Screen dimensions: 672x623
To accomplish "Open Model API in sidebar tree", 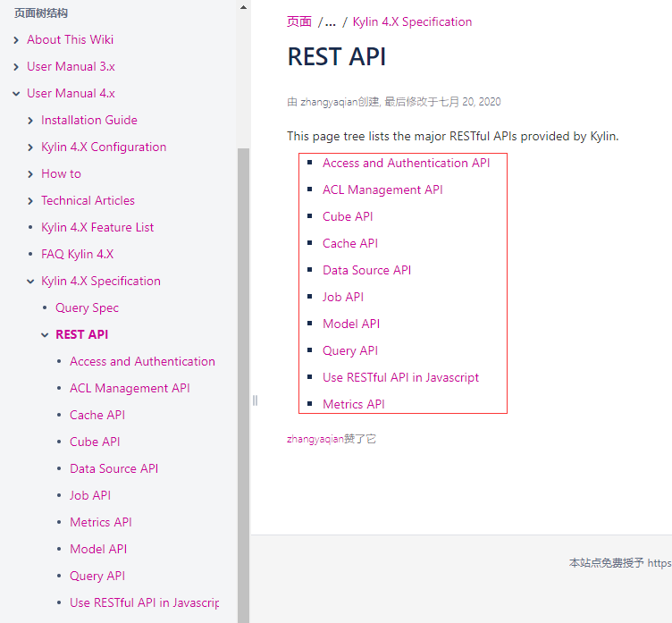I will pos(98,549).
